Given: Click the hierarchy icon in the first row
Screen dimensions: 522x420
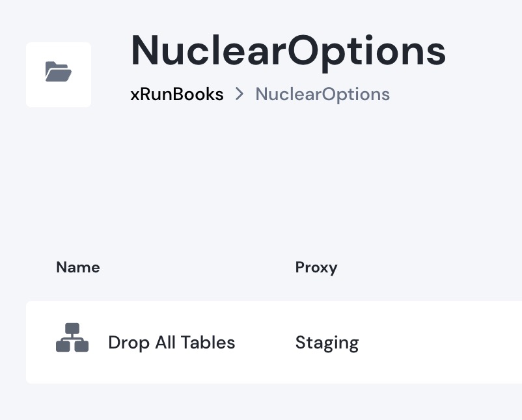Looking at the screenshot, I should click(72, 338).
